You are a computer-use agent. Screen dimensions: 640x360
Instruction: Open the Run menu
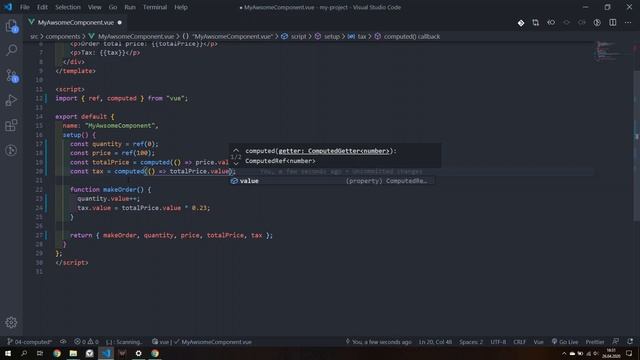(x=130, y=7)
